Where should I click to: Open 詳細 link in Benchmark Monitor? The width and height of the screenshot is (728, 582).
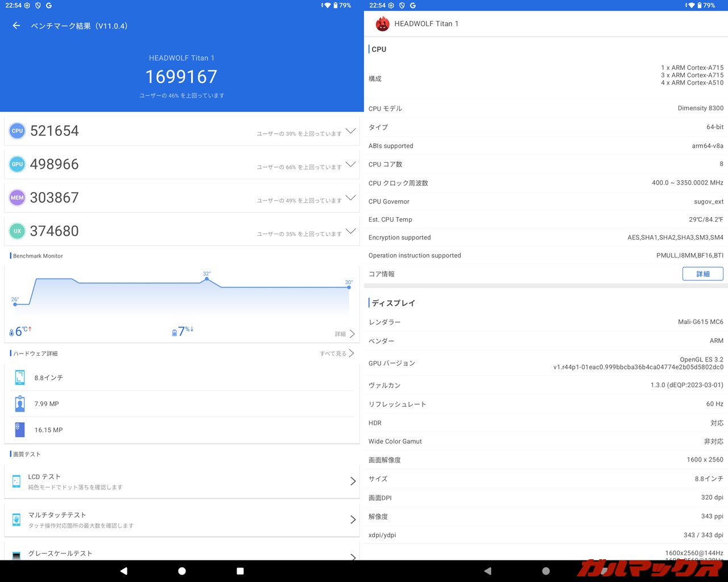[x=344, y=334]
